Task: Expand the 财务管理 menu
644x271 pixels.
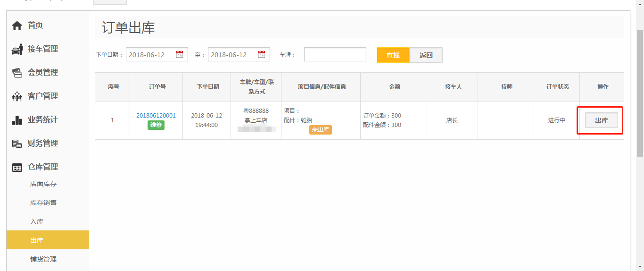Action: (x=43, y=144)
